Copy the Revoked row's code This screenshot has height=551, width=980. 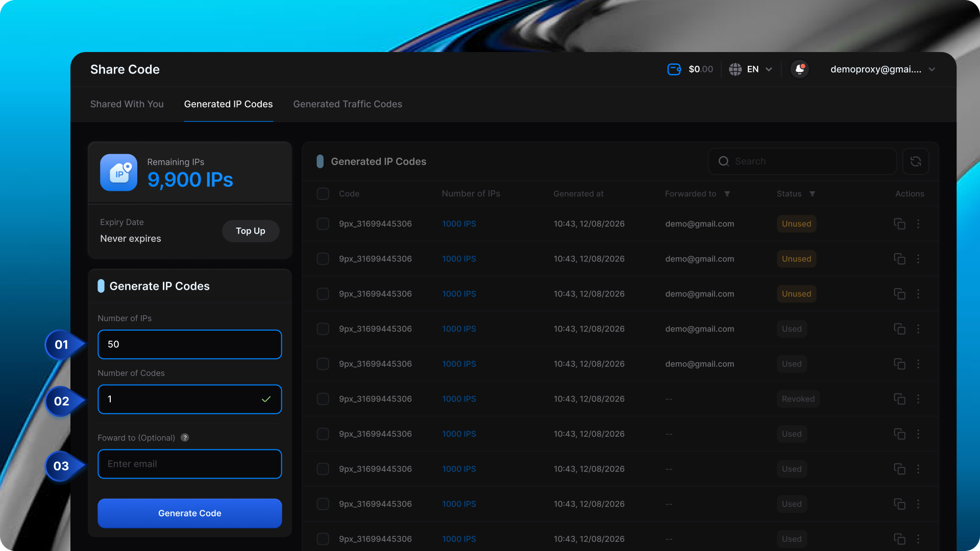pos(899,399)
